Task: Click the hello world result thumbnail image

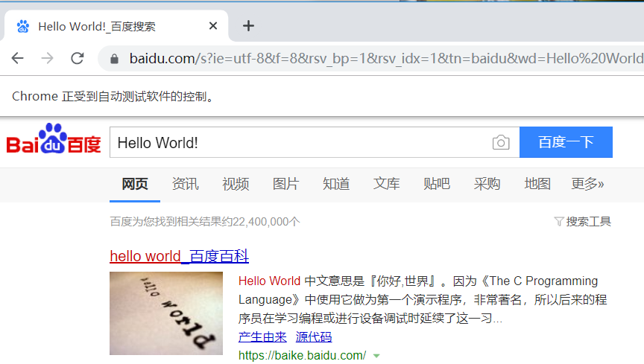Action: [x=166, y=313]
